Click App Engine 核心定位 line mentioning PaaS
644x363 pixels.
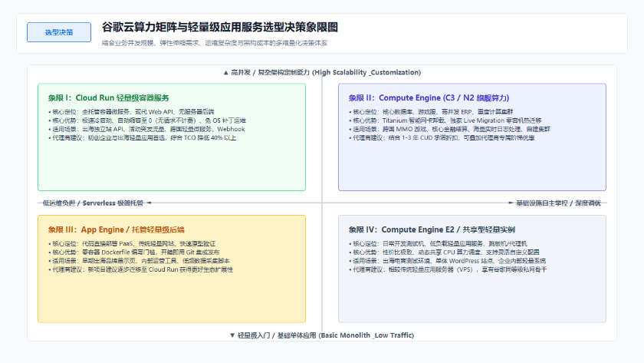coord(132,243)
